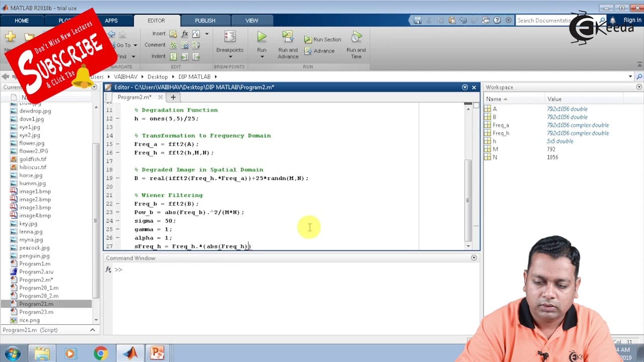Click the Undo icon in quick access toolbar

click(463, 21)
